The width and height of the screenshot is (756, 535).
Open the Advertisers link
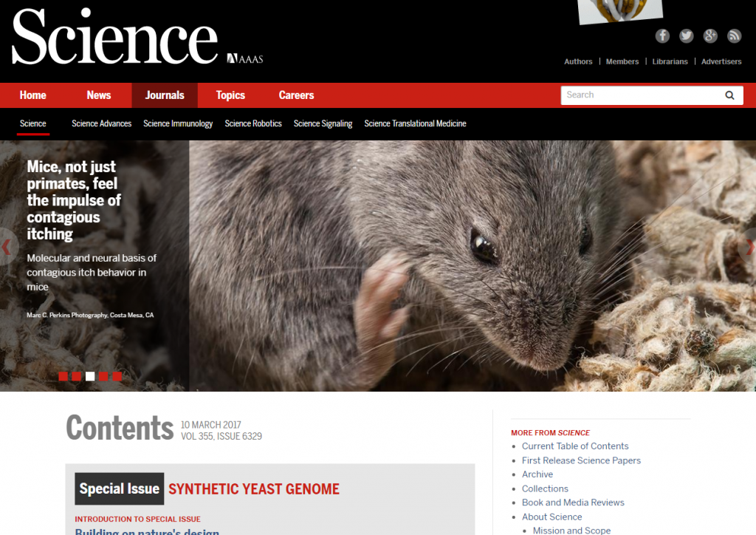721,62
